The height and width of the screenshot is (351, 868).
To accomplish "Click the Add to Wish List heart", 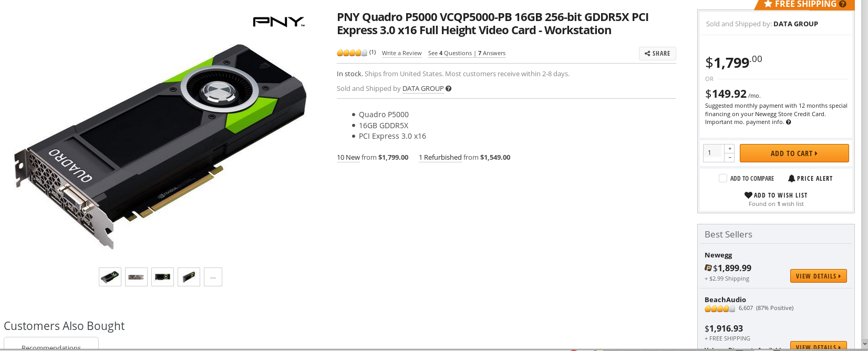I will [x=748, y=195].
